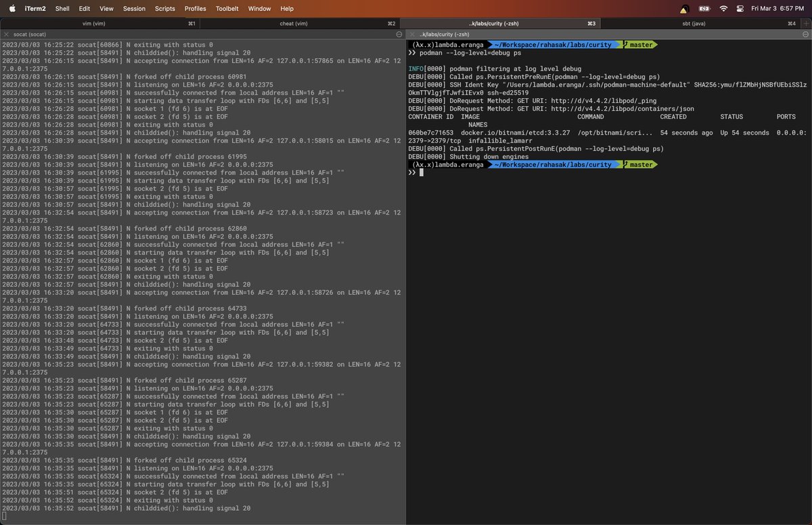The image size is (812, 525).
Task: Click the circled-minus icon on the curity zsh pane
Action: click(x=805, y=33)
